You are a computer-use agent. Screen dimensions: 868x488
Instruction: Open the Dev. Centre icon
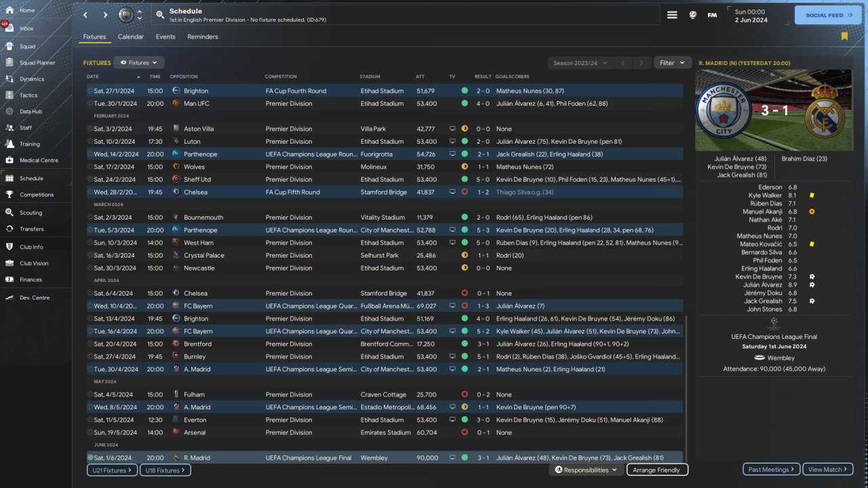pyautogui.click(x=9, y=298)
